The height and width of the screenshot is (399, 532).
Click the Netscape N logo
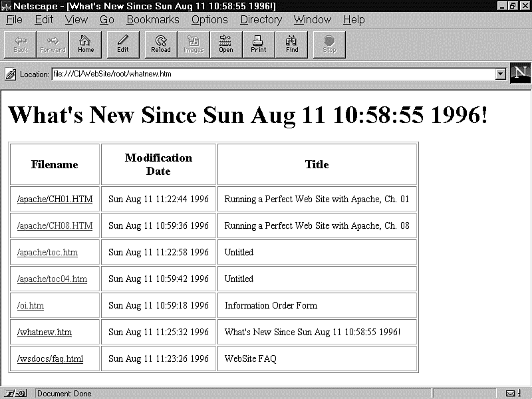[520, 73]
